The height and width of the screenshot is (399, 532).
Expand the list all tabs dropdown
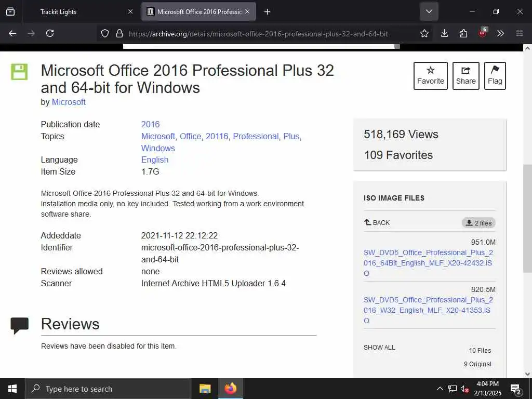[x=429, y=11]
